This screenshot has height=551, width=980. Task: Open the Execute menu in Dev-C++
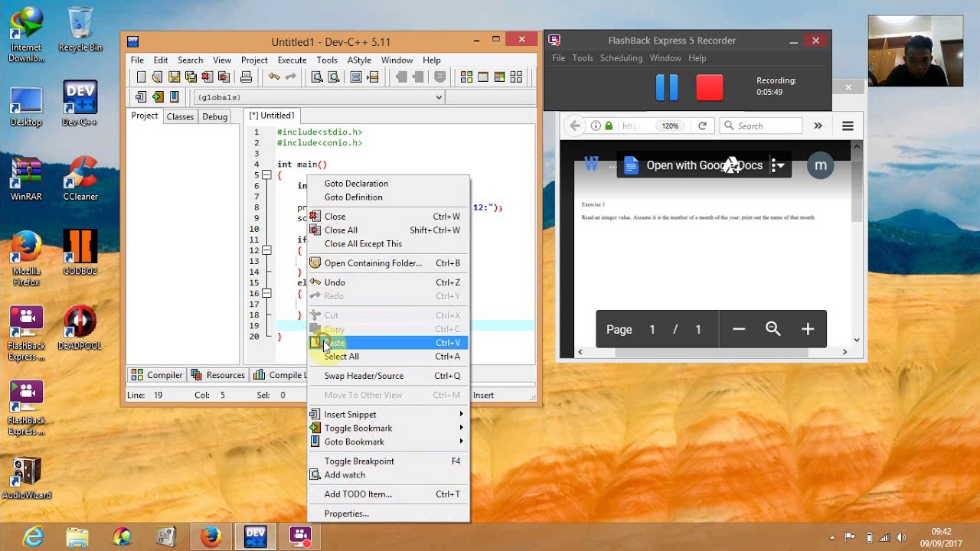point(292,60)
